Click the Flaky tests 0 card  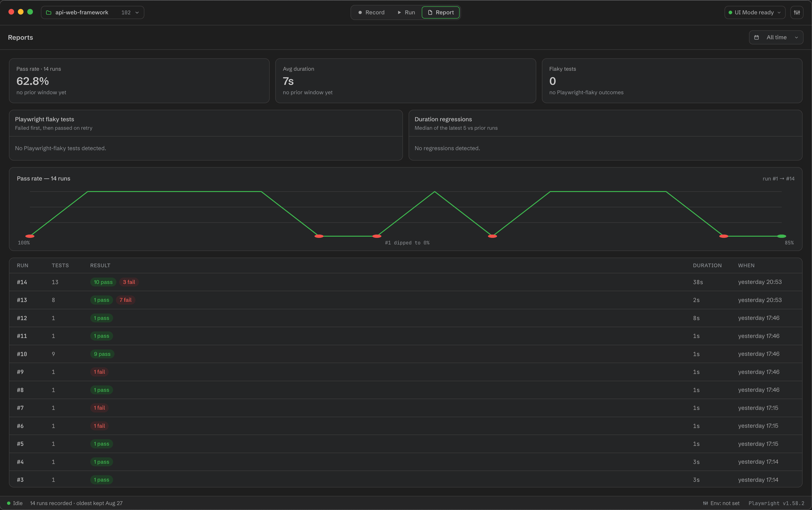point(672,81)
